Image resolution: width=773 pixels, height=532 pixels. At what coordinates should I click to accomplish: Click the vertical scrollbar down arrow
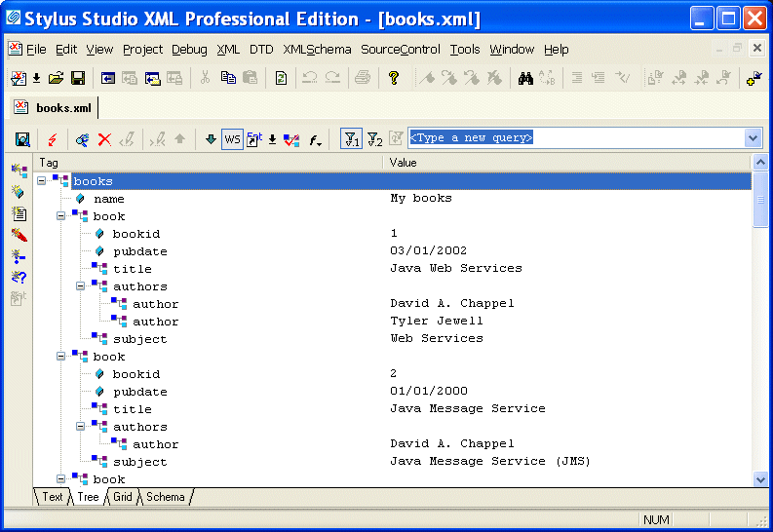click(x=760, y=478)
